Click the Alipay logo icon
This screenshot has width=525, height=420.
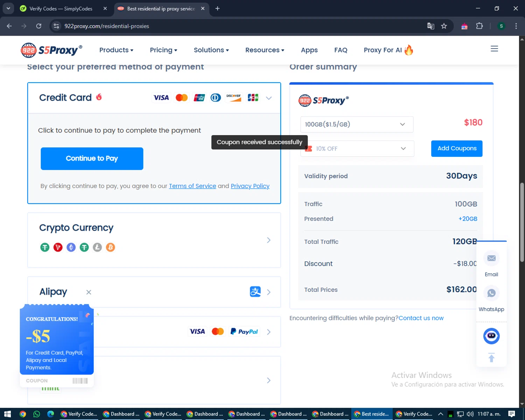click(255, 292)
